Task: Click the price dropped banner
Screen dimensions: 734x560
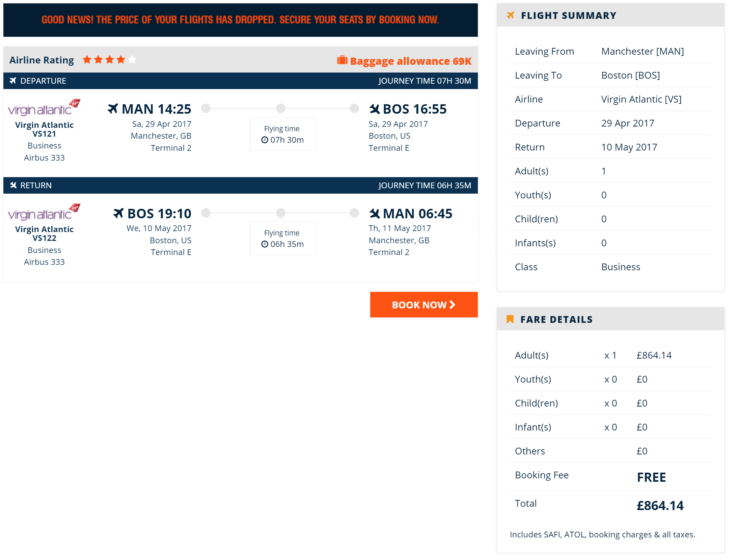Action: click(x=241, y=20)
